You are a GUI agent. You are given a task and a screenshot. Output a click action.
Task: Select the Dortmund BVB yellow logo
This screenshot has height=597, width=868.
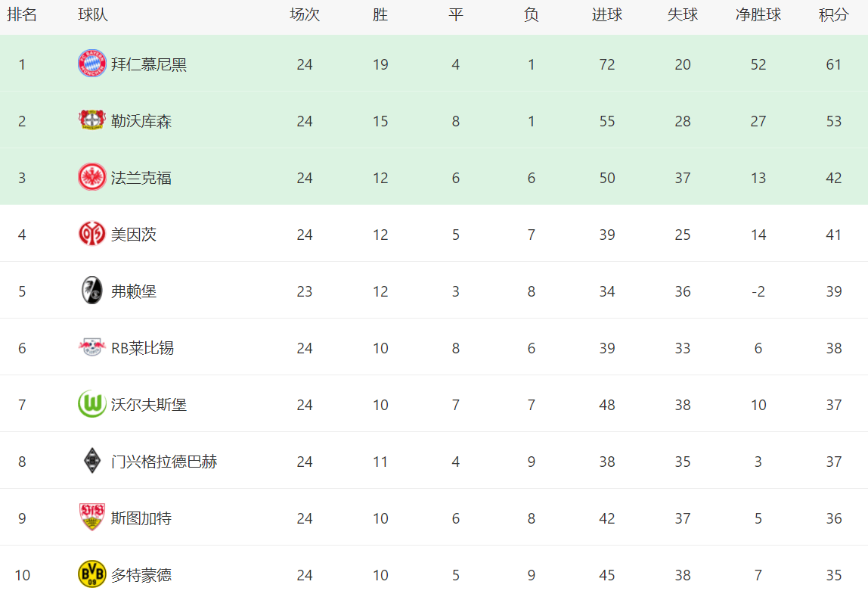[x=92, y=574]
